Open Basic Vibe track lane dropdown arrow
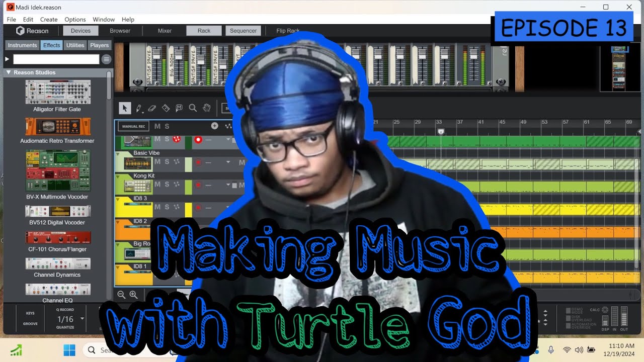Image resolution: width=644 pixels, height=362 pixels. [x=228, y=162]
